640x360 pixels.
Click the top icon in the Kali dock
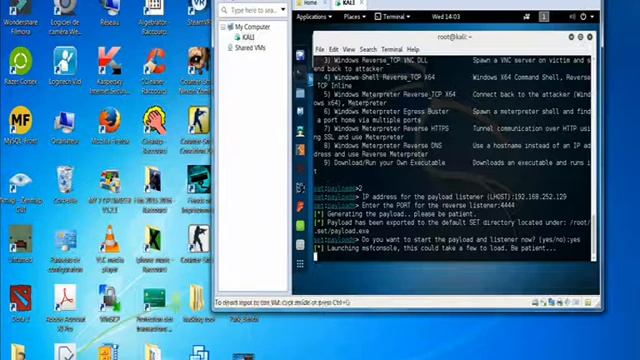[x=300, y=55]
